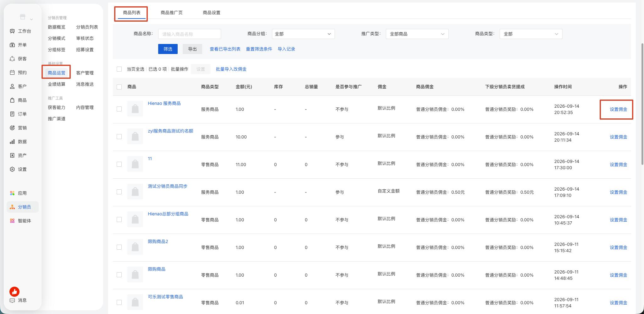Click the blue 筛选 button
Image resolution: width=644 pixels, height=314 pixels.
click(x=168, y=49)
